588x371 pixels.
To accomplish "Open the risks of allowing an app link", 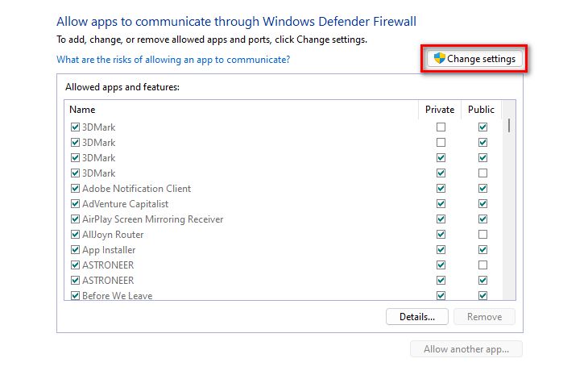I will (173, 60).
